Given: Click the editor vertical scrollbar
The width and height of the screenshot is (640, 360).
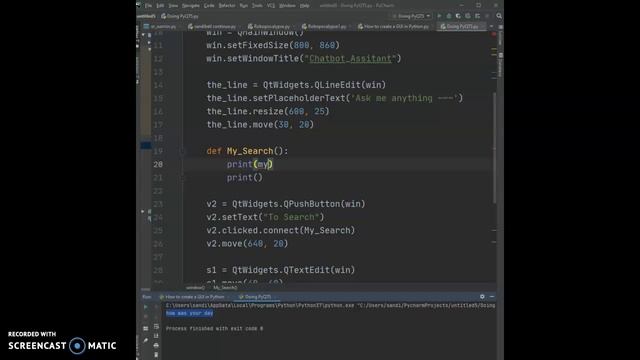Looking at the screenshot, I should pyautogui.click(x=494, y=147).
